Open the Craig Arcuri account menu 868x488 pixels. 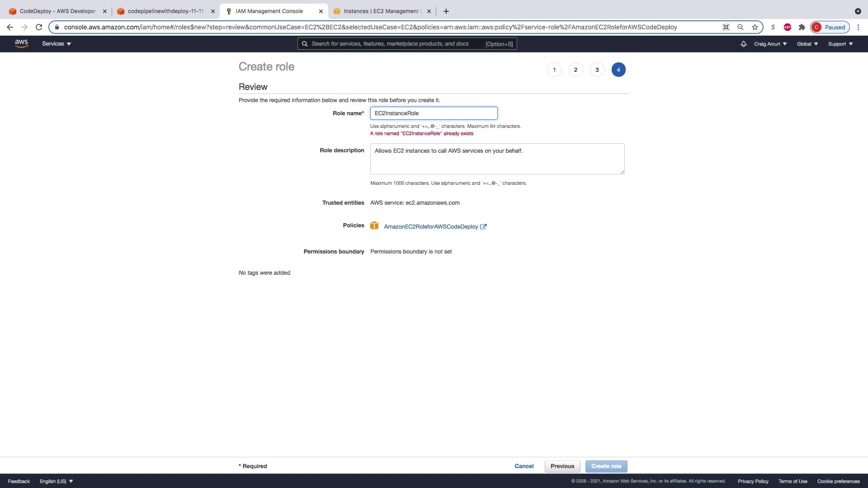click(x=770, y=44)
